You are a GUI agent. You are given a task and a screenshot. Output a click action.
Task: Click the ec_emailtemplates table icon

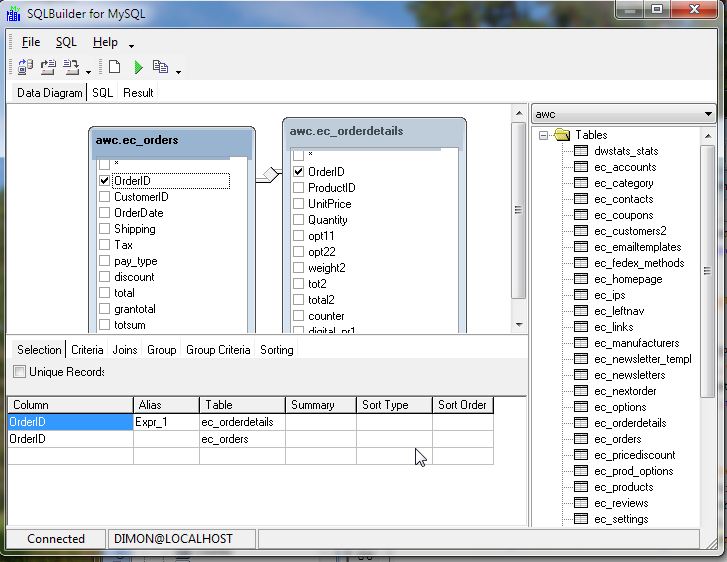click(x=580, y=247)
